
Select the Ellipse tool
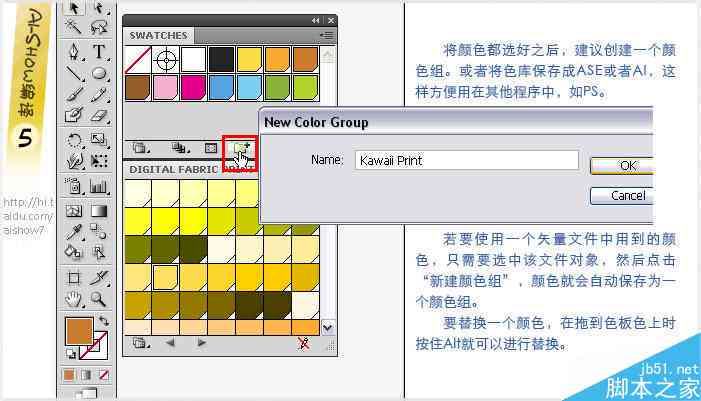99,73
